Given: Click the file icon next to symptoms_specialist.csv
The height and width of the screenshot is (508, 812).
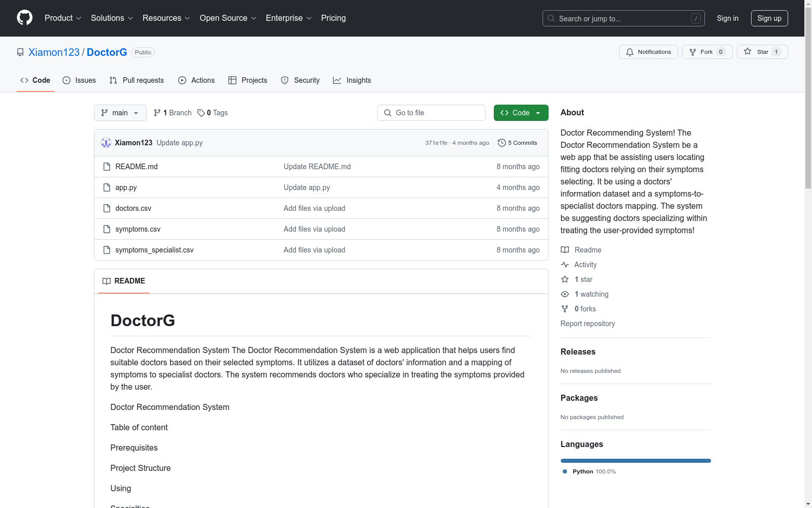Looking at the screenshot, I should (x=107, y=250).
